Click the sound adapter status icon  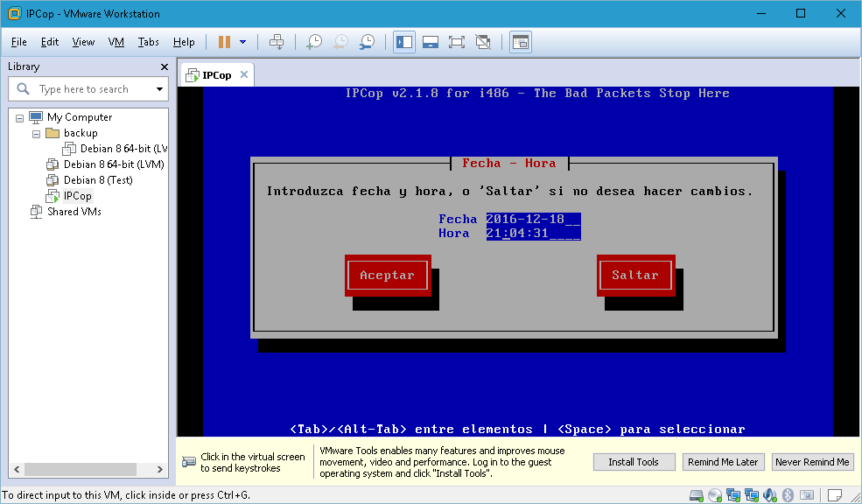(768, 495)
